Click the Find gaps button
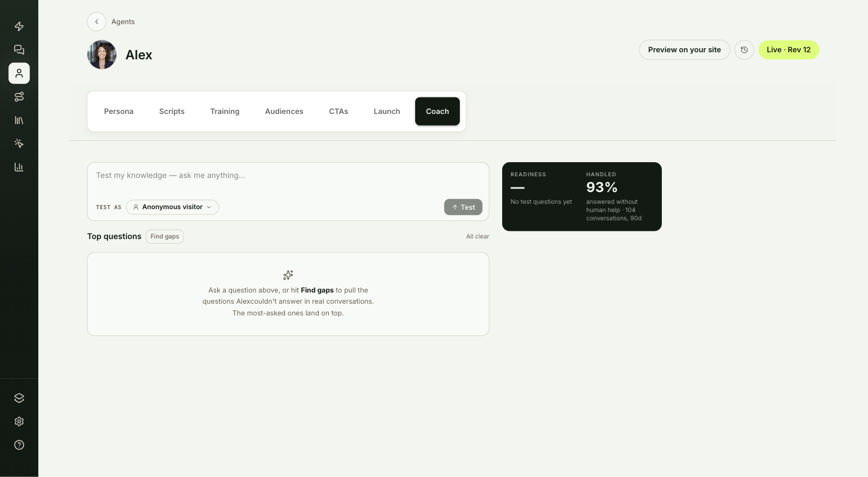The width and height of the screenshot is (868, 477). point(164,237)
